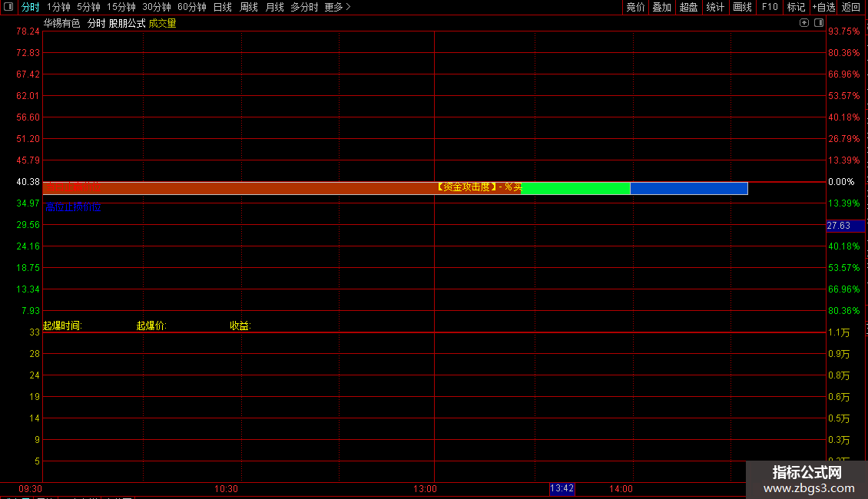The width and height of the screenshot is (868, 499).
Task: Switch to the 15分钟 chart period
Action: 121,7
